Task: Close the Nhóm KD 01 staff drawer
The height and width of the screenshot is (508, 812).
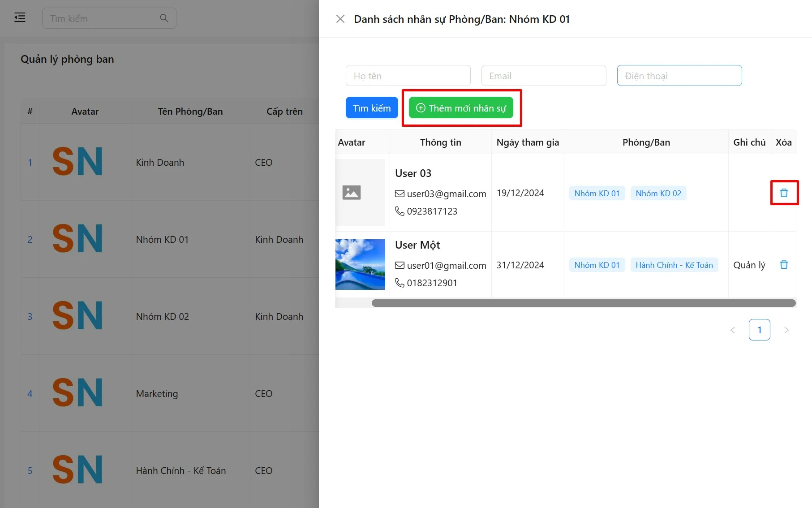Action: click(x=340, y=19)
